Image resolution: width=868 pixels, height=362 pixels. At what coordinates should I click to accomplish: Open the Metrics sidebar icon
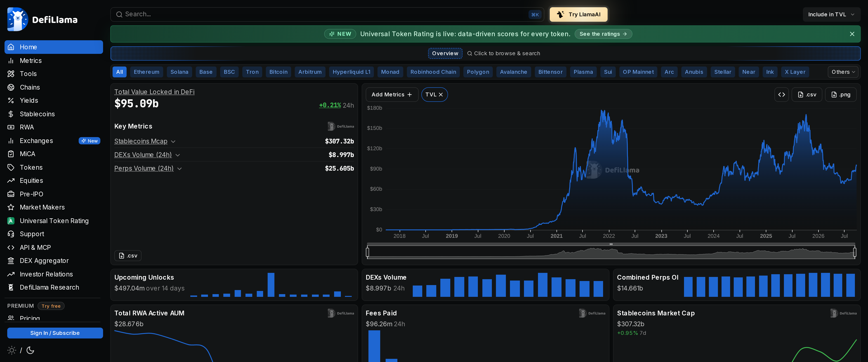point(11,61)
